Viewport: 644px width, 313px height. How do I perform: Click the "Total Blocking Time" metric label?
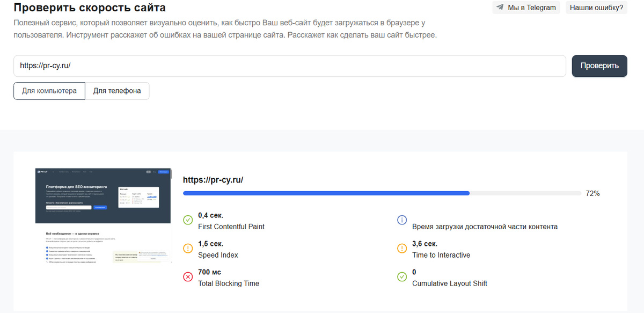pyautogui.click(x=229, y=283)
